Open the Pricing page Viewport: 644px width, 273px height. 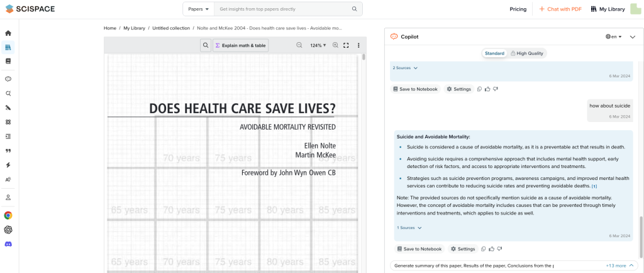click(x=518, y=9)
